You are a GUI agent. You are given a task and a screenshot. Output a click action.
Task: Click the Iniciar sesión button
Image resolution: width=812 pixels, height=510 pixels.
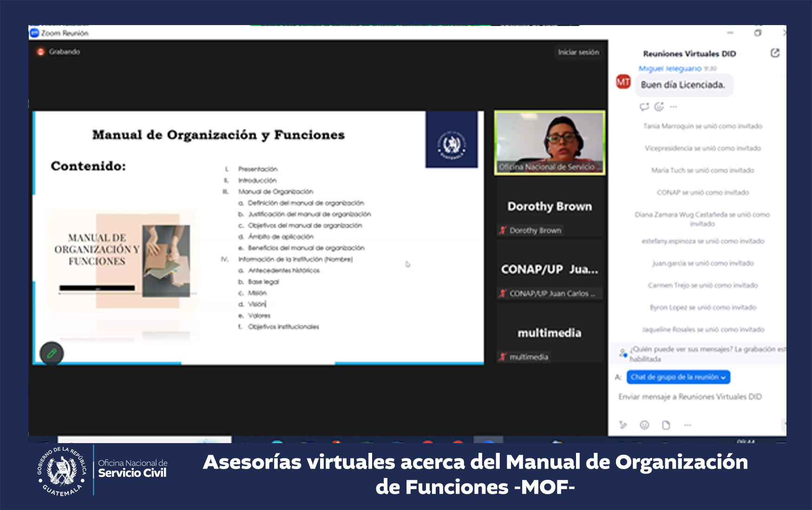click(x=578, y=52)
